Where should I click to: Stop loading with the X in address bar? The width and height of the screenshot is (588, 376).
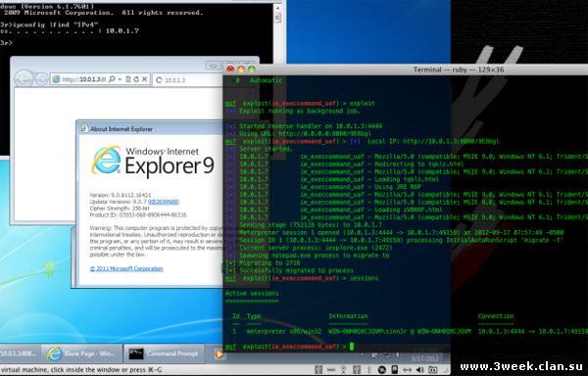point(145,79)
